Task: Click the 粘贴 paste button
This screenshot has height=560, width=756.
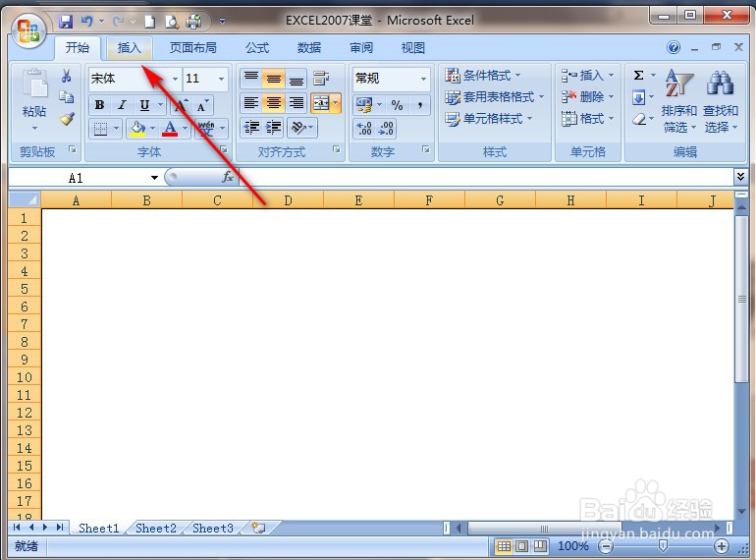Action: coord(34,100)
